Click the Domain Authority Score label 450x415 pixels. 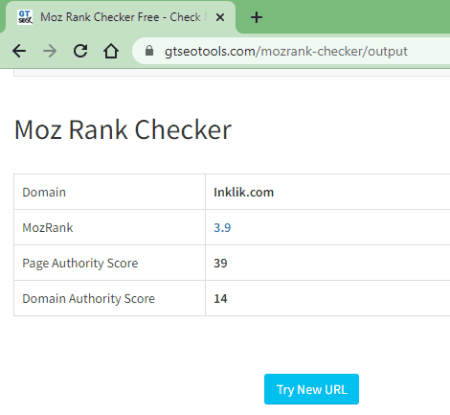coord(89,299)
